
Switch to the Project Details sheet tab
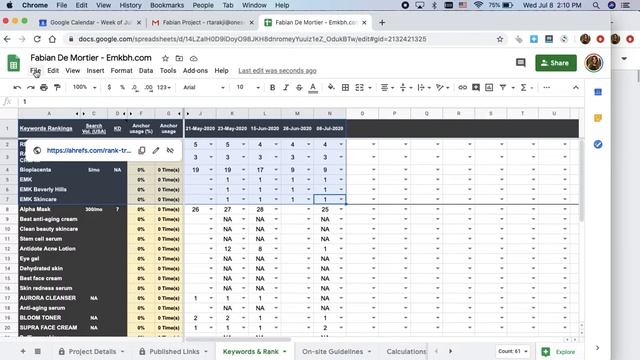pos(92,351)
